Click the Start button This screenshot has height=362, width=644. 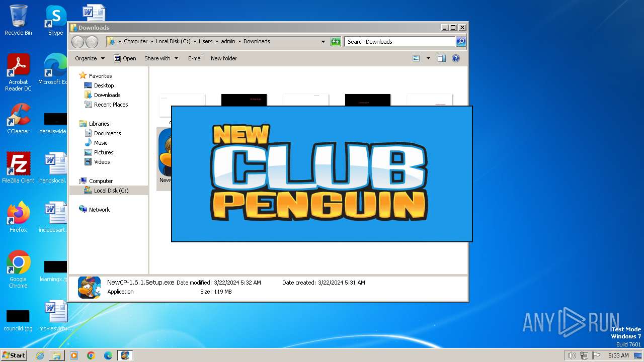14,355
